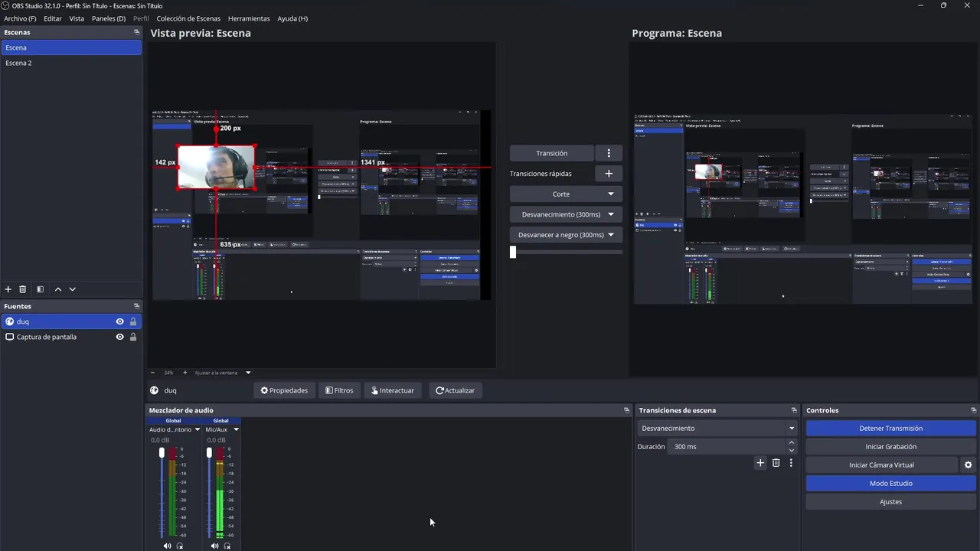The image size is (980, 551).
Task: Open the Herramientas menu
Action: [x=249, y=18]
